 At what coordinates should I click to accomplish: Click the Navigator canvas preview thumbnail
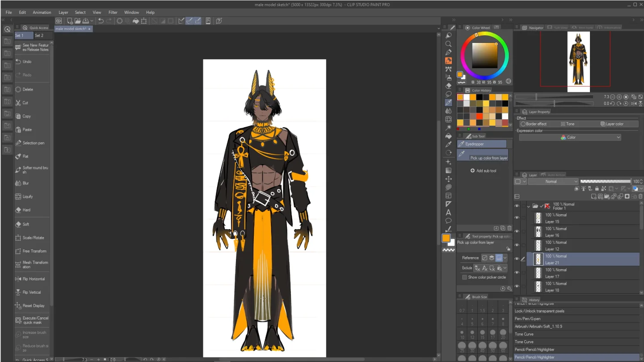tap(578, 62)
